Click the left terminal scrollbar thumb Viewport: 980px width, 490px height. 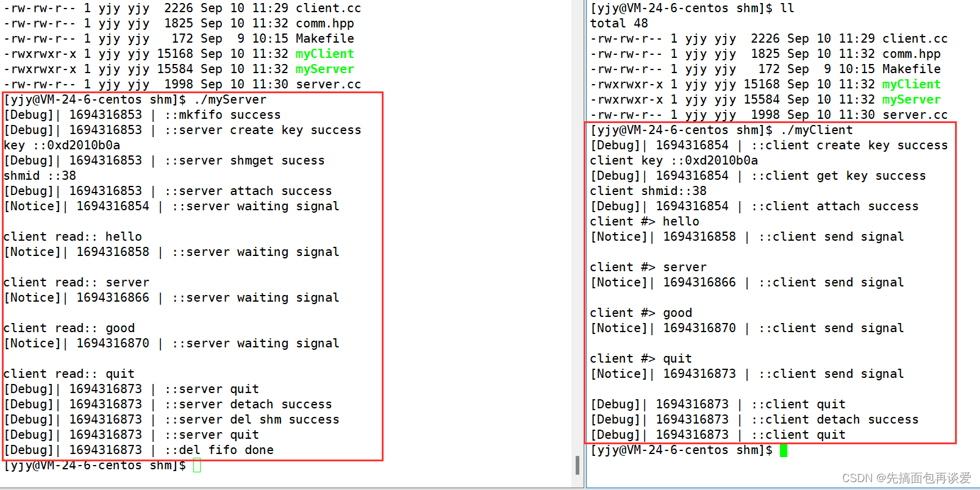click(577, 465)
